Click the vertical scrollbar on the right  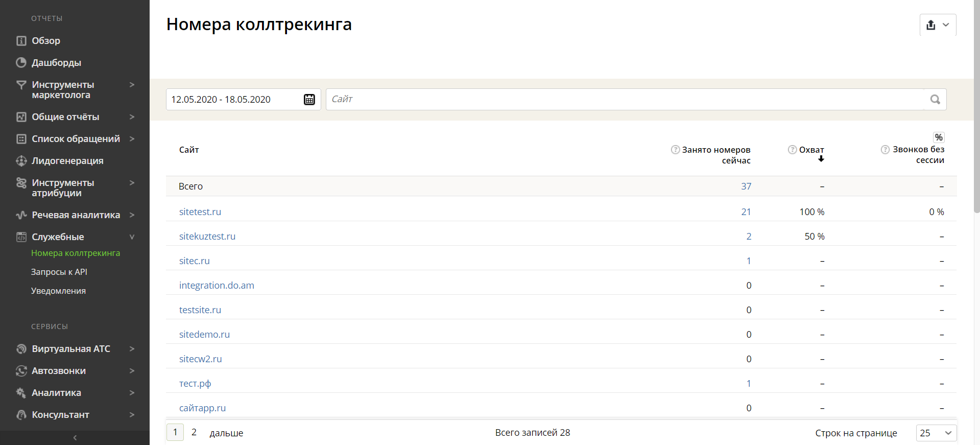(976, 107)
